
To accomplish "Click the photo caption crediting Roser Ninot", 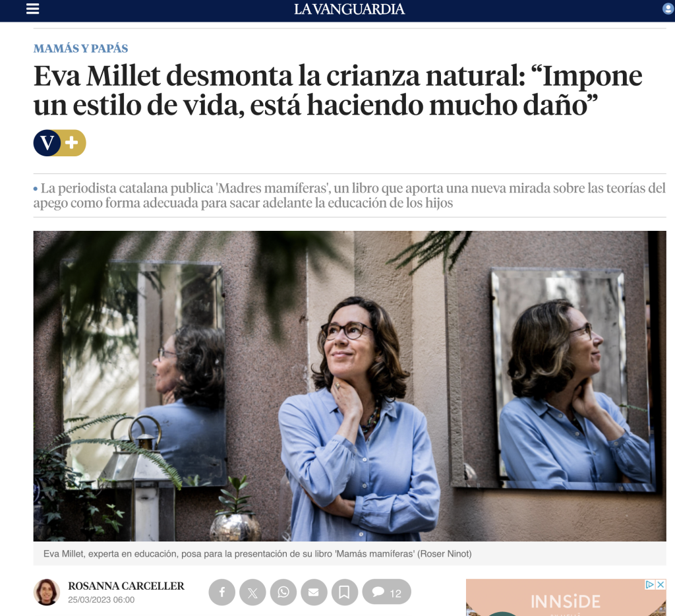I will tap(258, 553).
